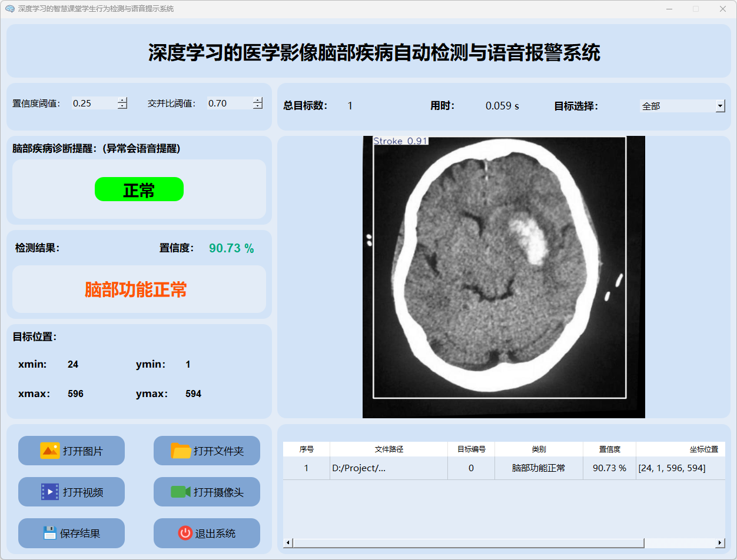Click the Stroke 0.91 label on the image
This screenshot has width=737, height=560.
(400, 141)
